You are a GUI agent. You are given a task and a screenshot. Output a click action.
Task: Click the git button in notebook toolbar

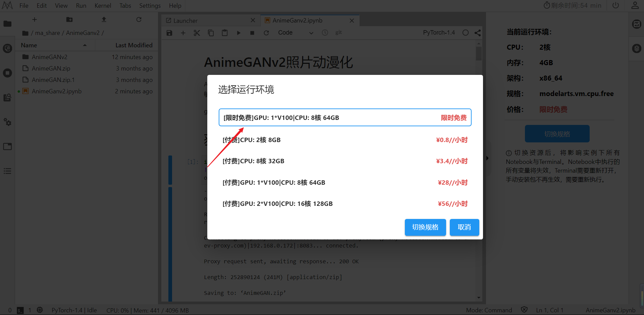click(x=338, y=32)
